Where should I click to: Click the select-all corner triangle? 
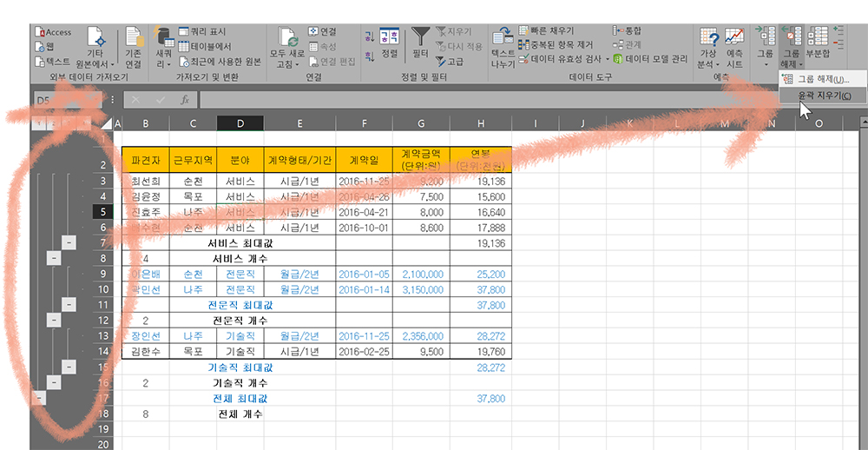tap(107, 125)
